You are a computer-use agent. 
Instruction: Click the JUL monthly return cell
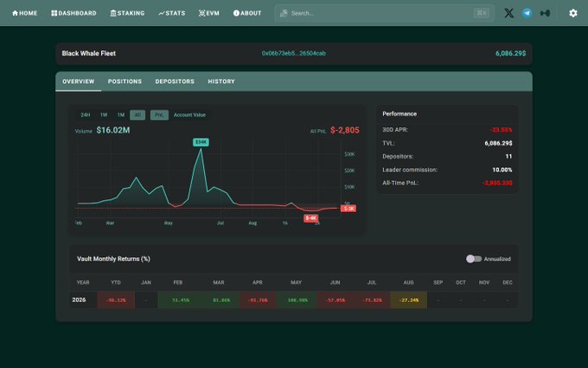pos(372,300)
